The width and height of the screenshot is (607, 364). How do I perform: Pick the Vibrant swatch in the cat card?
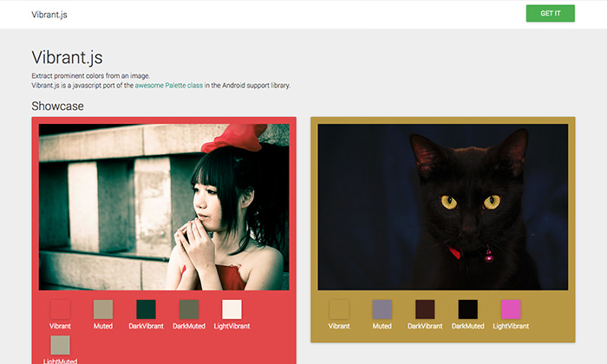click(x=339, y=309)
